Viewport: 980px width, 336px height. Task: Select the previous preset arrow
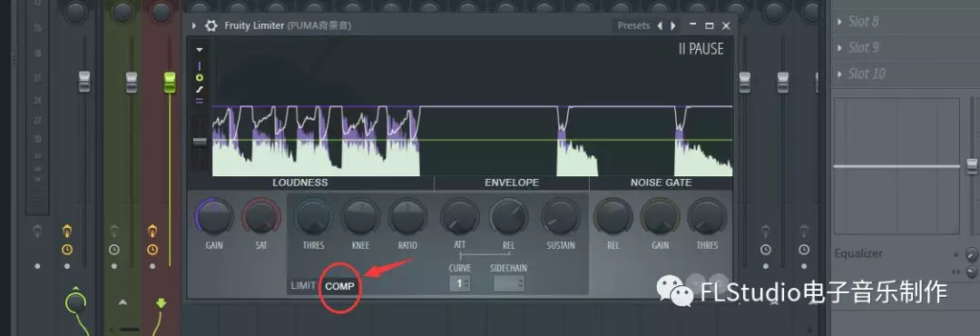click(659, 25)
